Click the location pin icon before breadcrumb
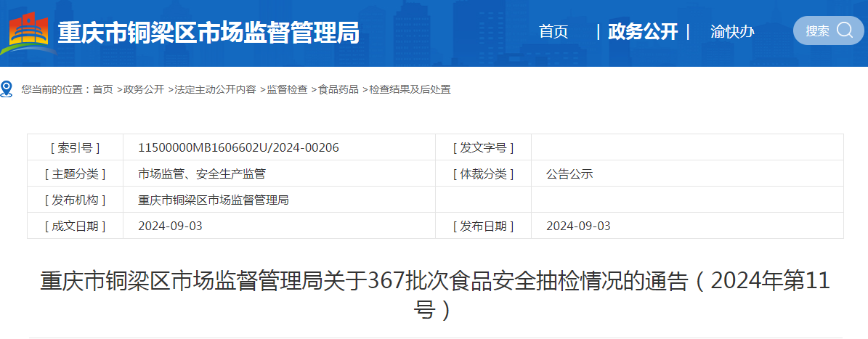Screen dimensions: 868x339 click(x=7, y=89)
